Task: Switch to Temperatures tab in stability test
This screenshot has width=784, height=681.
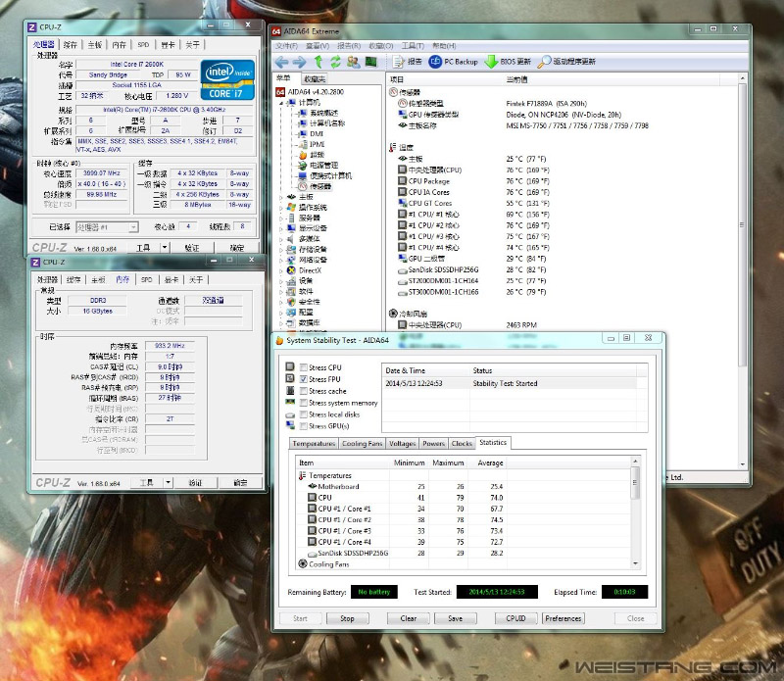Action: coord(314,444)
